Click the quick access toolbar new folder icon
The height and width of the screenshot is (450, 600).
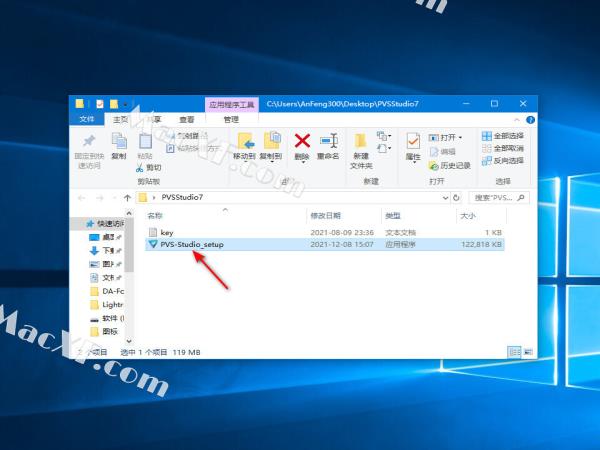coord(114,104)
